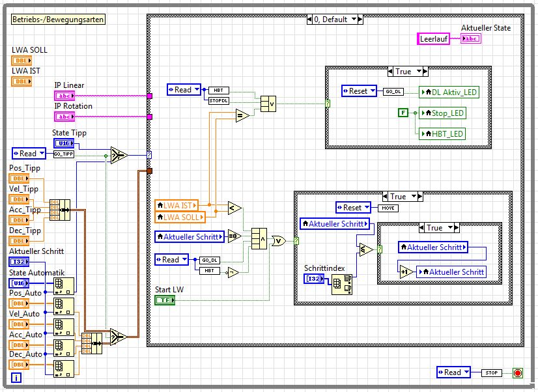Image resolution: width=538 pixels, height=392 pixels.
Task: Click the Stop_LED local variable
Action: (443, 113)
